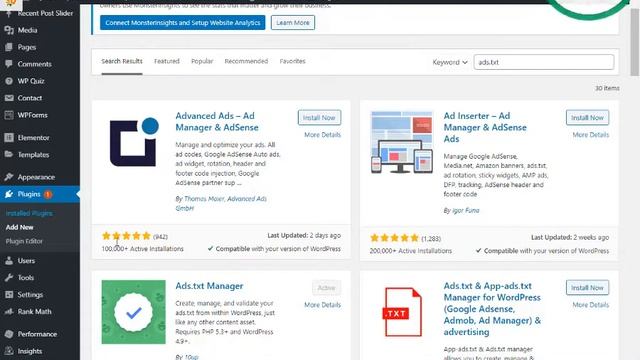640x360 pixels.
Task: Click the Contact envelope icon
Action: pos(9,98)
